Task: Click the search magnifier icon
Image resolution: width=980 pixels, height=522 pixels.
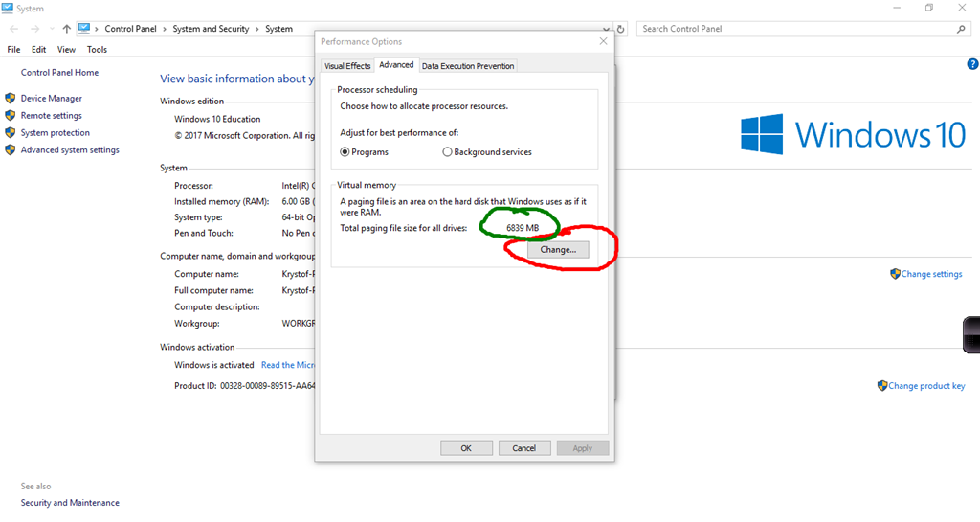Action: click(961, 29)
